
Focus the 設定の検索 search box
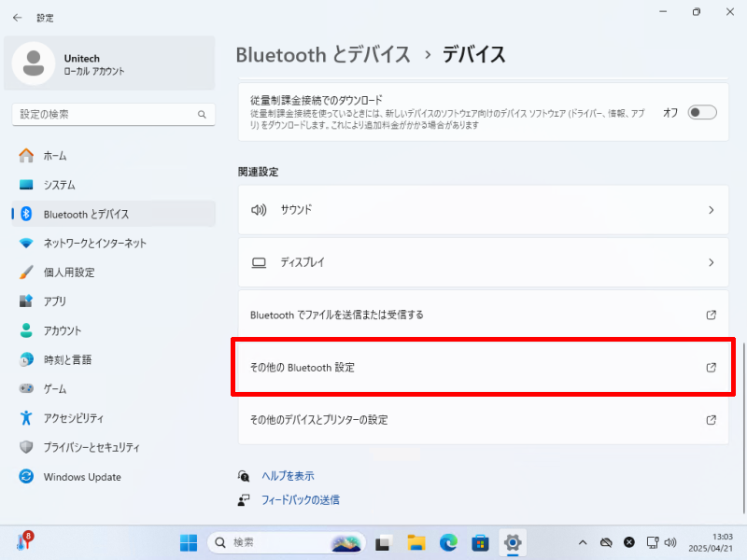(x=113, y=114)
